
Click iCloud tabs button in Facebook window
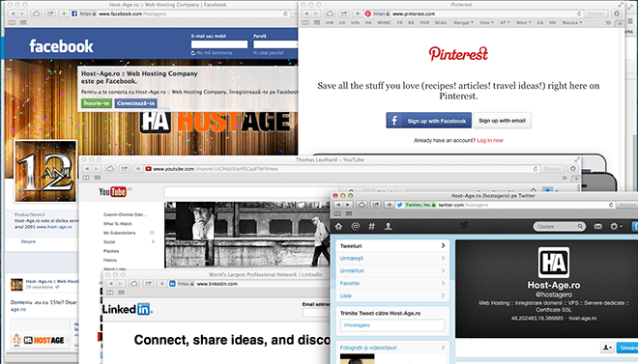click(36, 14)
